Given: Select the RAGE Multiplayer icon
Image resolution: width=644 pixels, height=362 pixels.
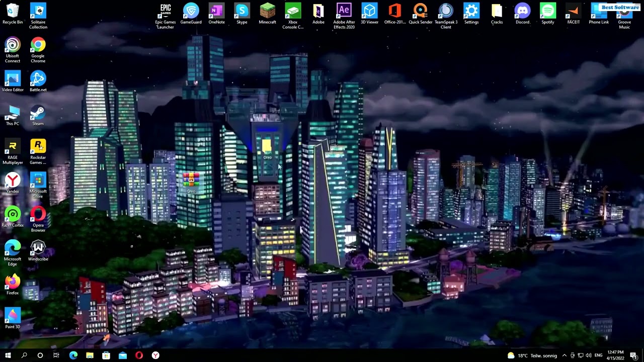Looking at the screenshot, I should click(13, 152).
